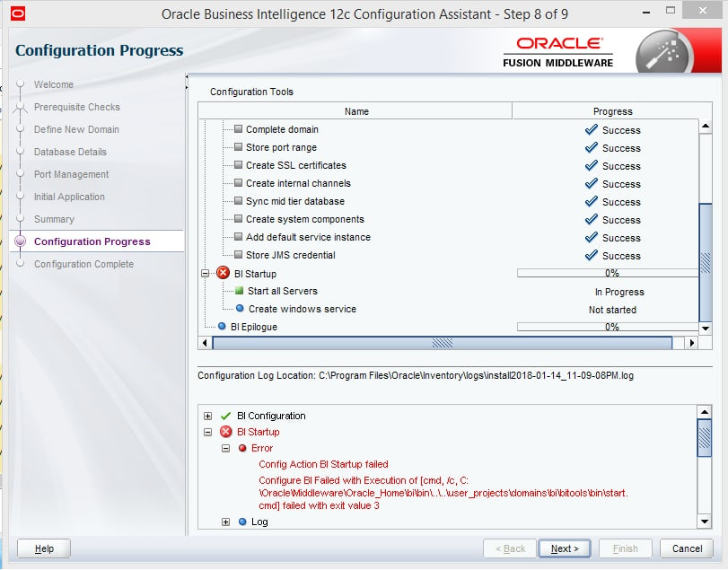The height and width of the screenshot is (570, 728).
Task: Open Help for the configuration assistant
Action: tap(44, 548)
